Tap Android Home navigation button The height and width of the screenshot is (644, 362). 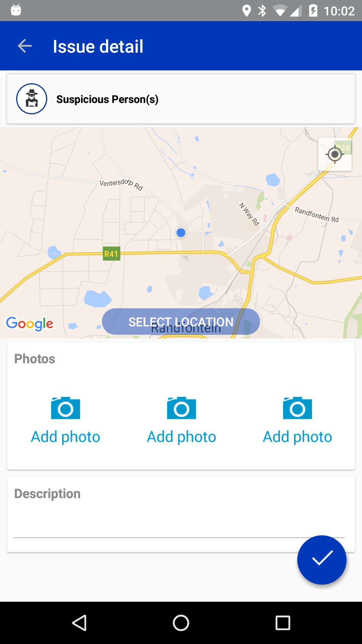point(181,623)
